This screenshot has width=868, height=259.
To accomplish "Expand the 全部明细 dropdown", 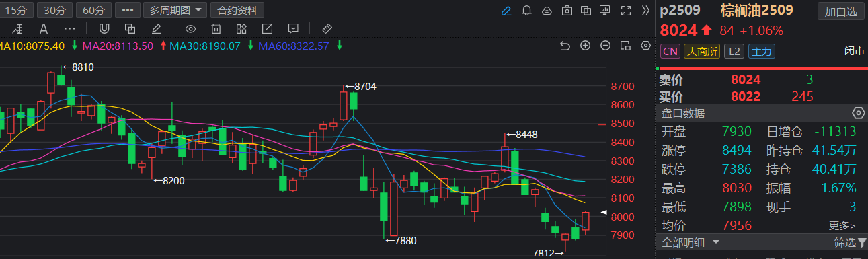I will click(691, 242).
